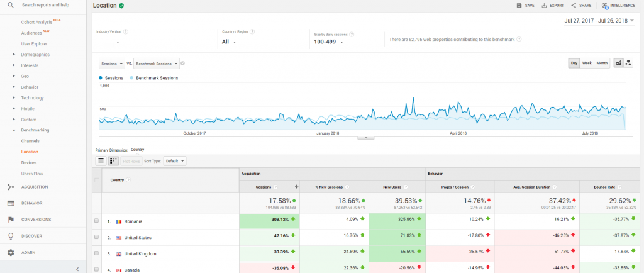Go to Devices benchmarking report
This screenshot has width=644, height=273.
coord(30,162)
